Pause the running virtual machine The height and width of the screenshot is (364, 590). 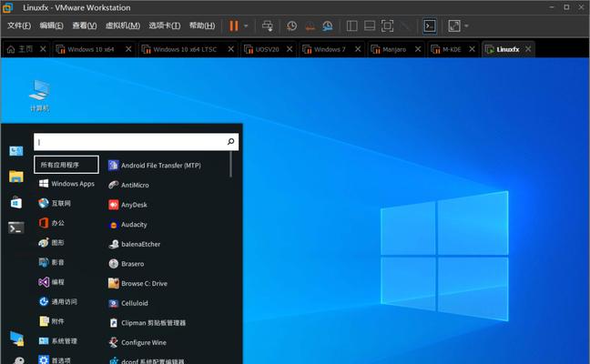click(x=234, y=26)
